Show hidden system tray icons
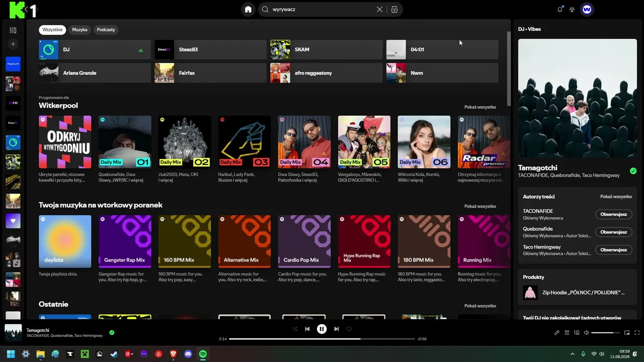 point(572,354)
